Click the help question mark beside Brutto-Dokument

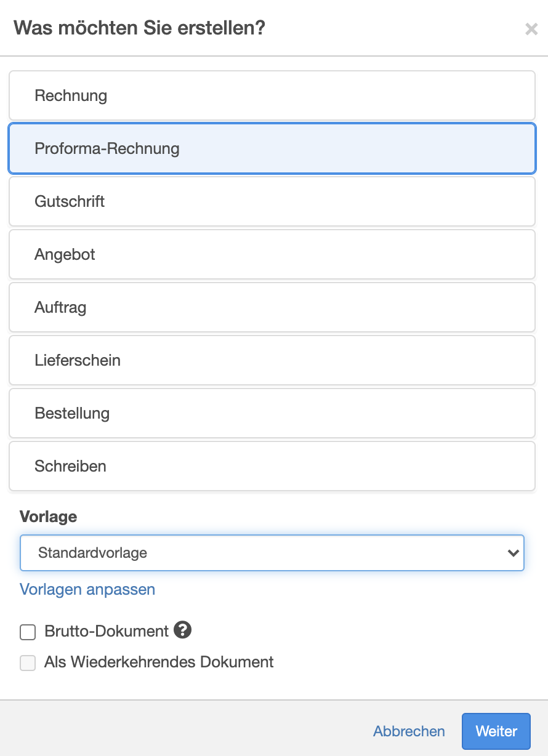[x=182, y=630]
